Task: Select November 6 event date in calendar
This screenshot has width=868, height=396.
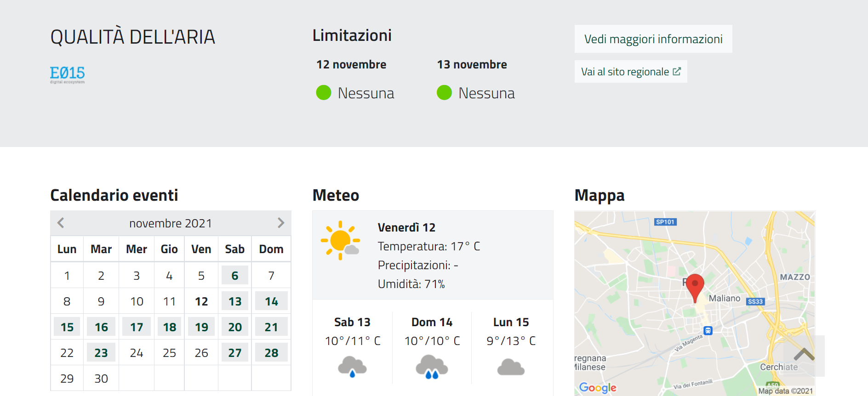Action: tap(235, 276)
